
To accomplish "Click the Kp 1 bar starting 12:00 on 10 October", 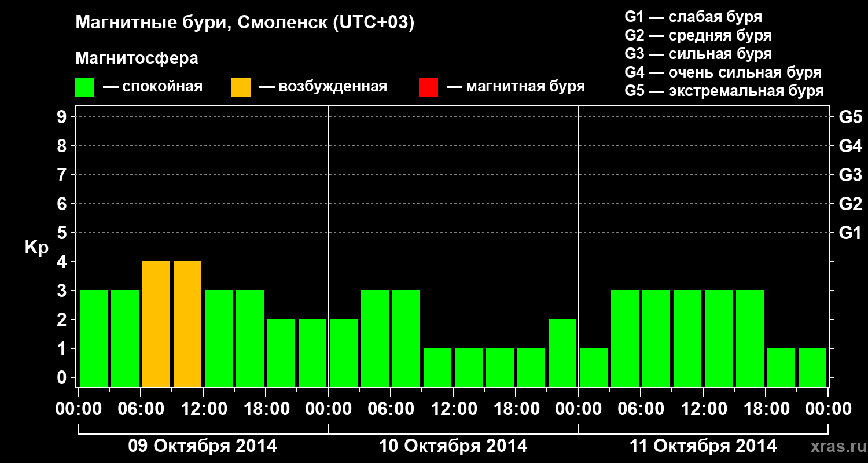I will coord(469,367).
